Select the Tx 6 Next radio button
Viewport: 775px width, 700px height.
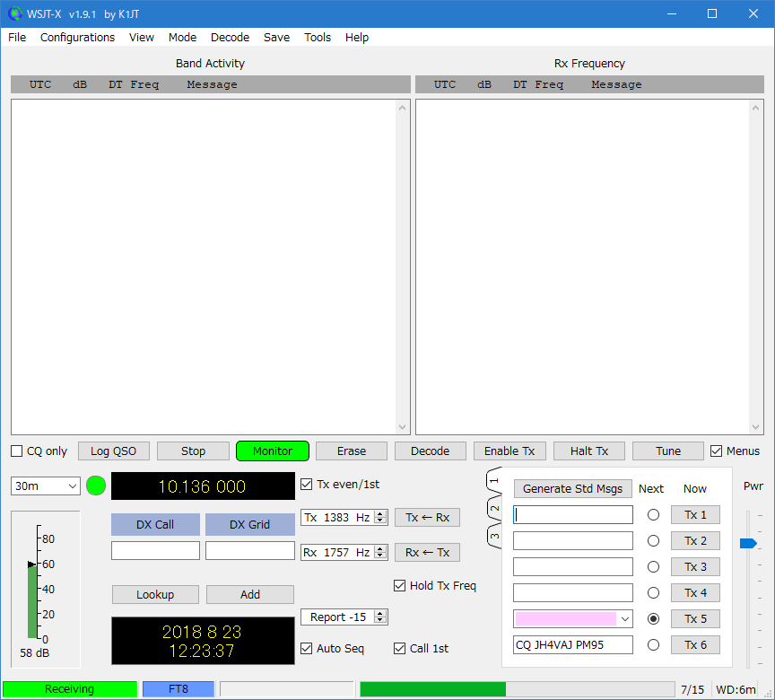[653, 645]
